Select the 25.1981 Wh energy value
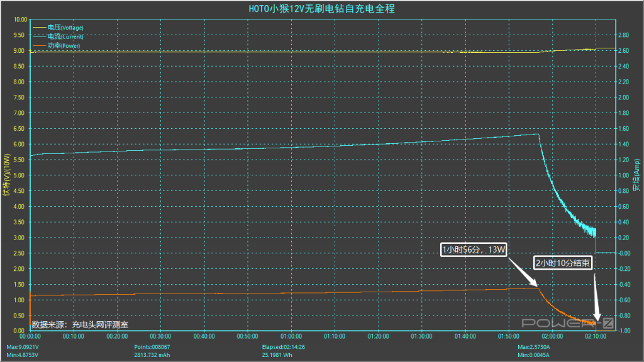 coord(277,355)
